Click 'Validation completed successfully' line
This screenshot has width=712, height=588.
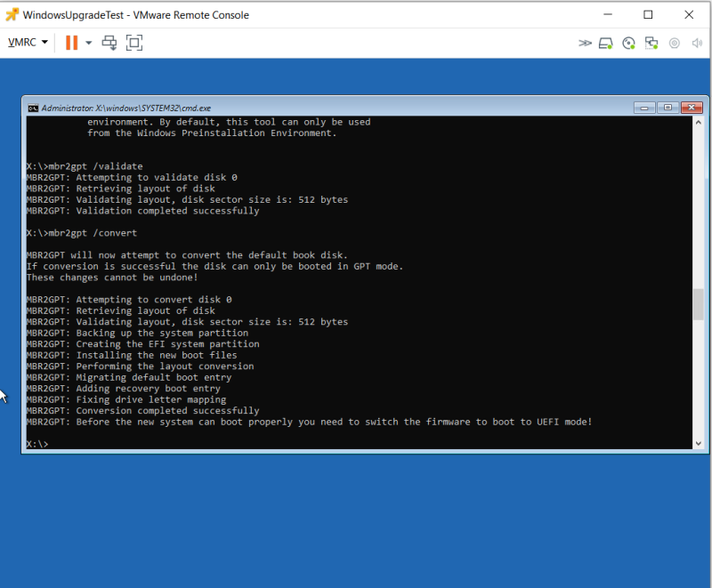coord(142,211)
